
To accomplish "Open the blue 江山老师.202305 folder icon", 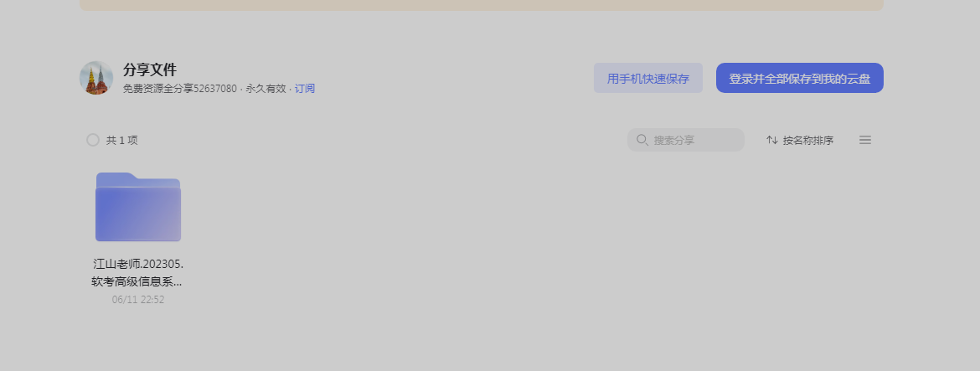I will pyautogui.click(x=138, y=207).
